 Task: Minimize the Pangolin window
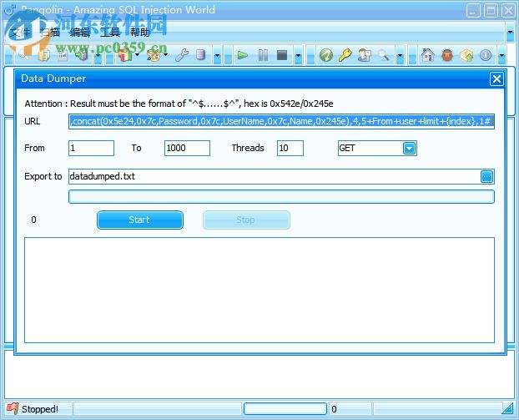point(473,10)
